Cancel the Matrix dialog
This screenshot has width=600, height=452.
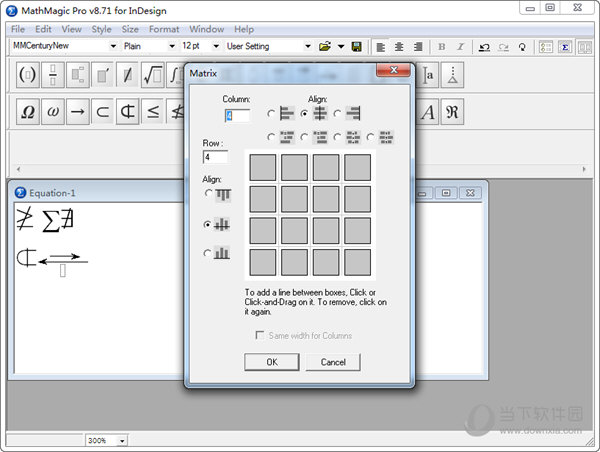333,362
